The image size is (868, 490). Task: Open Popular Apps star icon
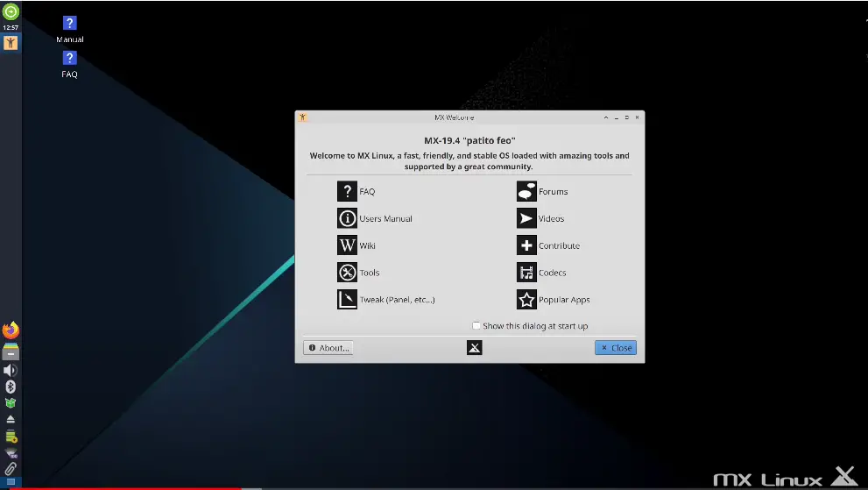[526, 299]
